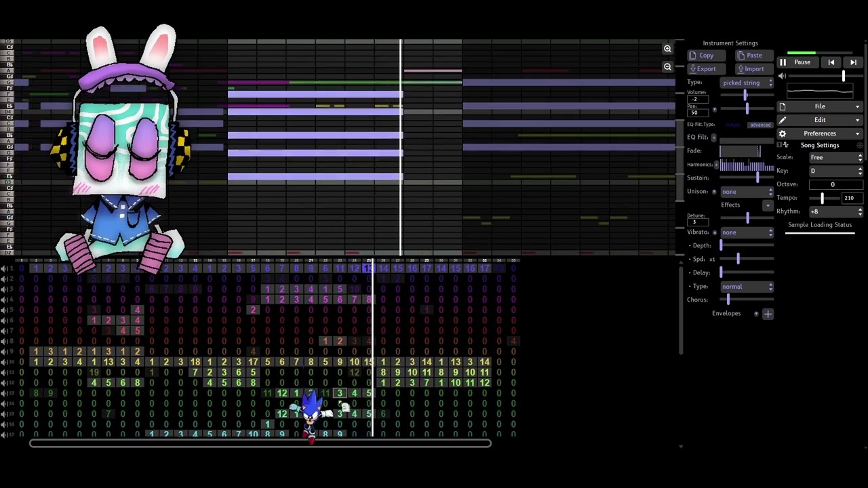Image resolution: width=868 pixels, height=488 pixels.
Task: Select the Edit pencil icon
Action: tap(783, 120)
